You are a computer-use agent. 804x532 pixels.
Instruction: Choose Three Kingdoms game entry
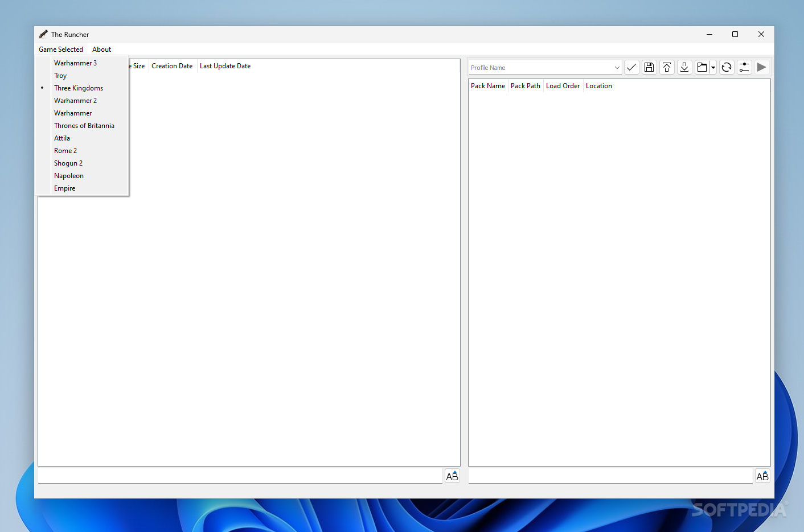[83, 88]
